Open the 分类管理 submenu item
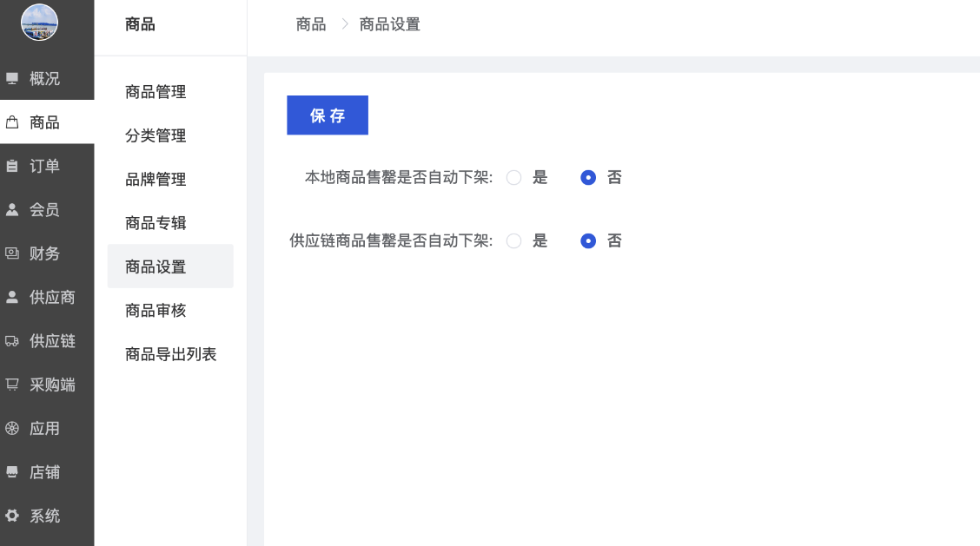980x546 pixels. 156,135
